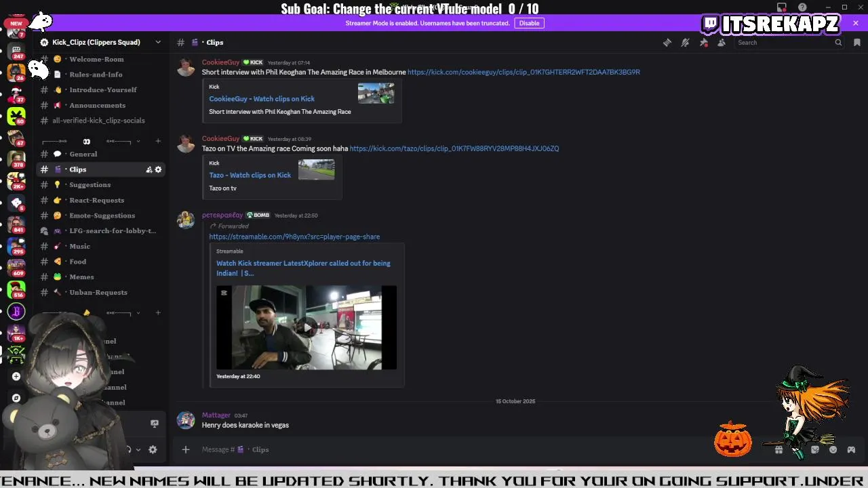The width and height of the screenshot is (868, 488).
Task: Open the server with 378 badge
Action: click(16, 159)
